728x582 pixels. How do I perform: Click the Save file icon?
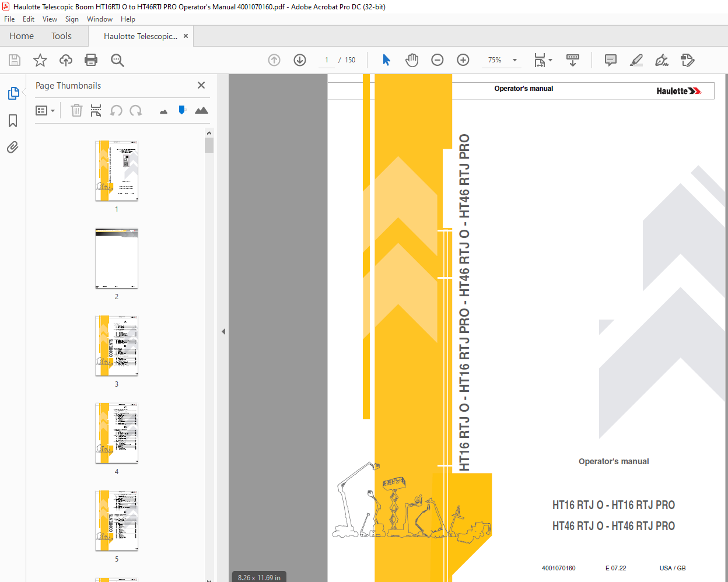[x=15, y=60]
